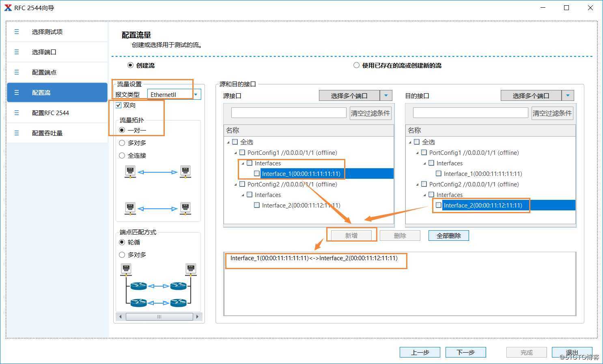603x364 pixels.
Task: Collapse destination PortConfig2 tree node
Action: click(x=418, y=184)
